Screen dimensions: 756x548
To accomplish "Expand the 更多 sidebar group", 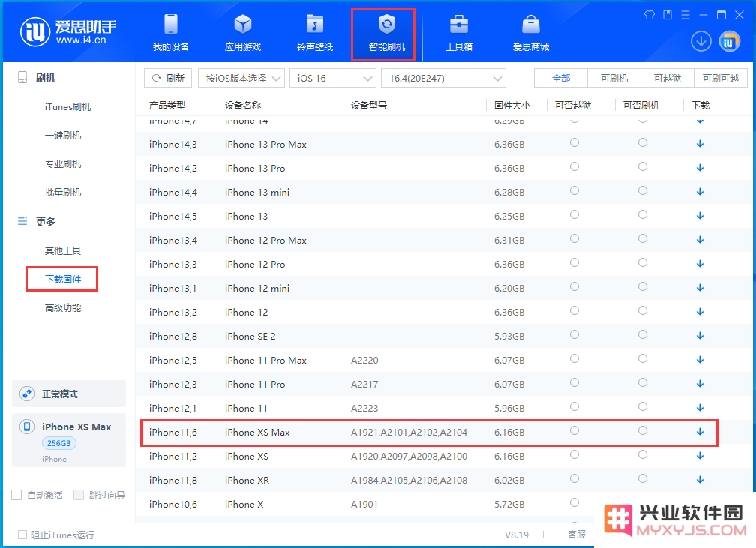I will click(x=45, y=222).
